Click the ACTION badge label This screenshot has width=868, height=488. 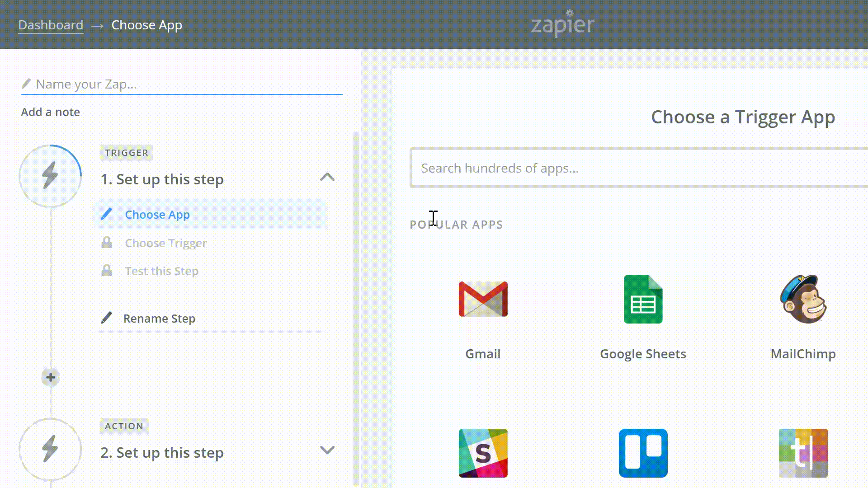point(124,426)
